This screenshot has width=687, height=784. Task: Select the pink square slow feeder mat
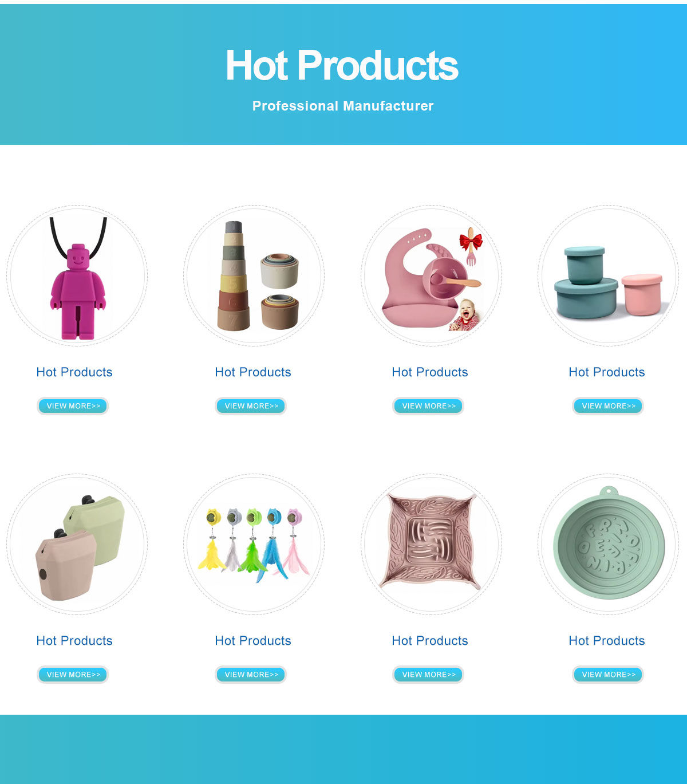(431, 544)
